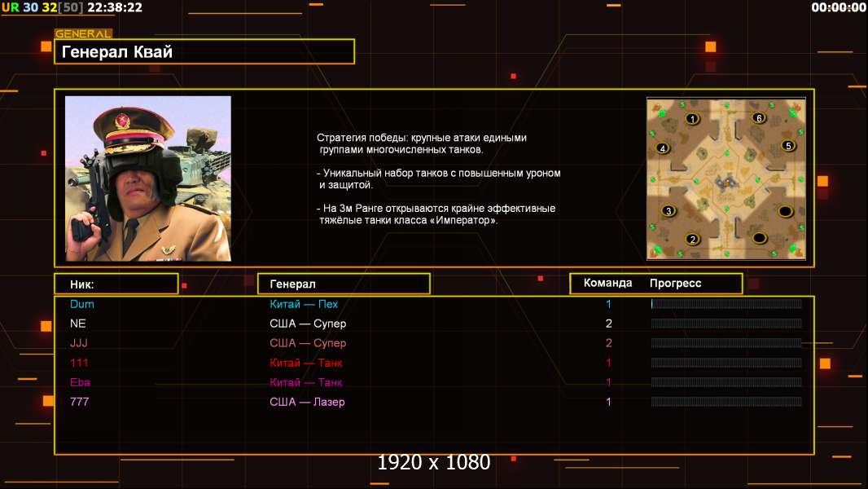Click the 00:00:00 timer at top right

click(x=839, y=7)
